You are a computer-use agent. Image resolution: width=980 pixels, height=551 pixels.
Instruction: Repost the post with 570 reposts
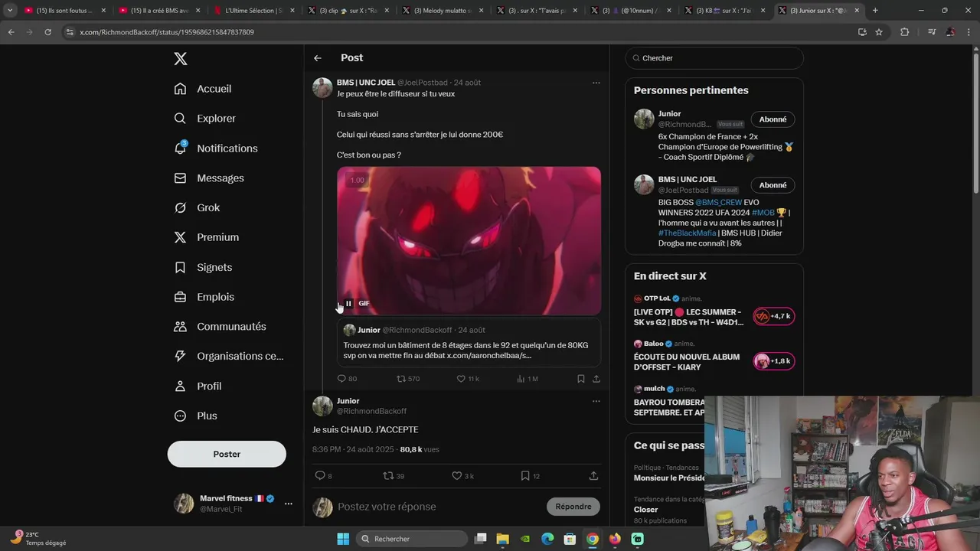tap(407, 379)
